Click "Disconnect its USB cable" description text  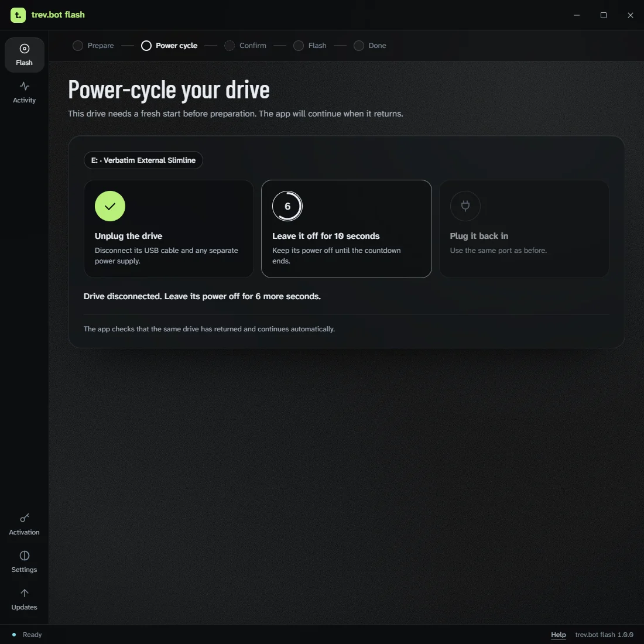click(x=166, y=256)
